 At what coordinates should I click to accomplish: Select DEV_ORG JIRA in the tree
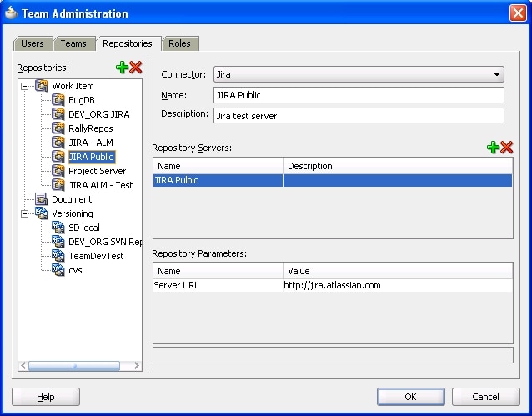99,114
